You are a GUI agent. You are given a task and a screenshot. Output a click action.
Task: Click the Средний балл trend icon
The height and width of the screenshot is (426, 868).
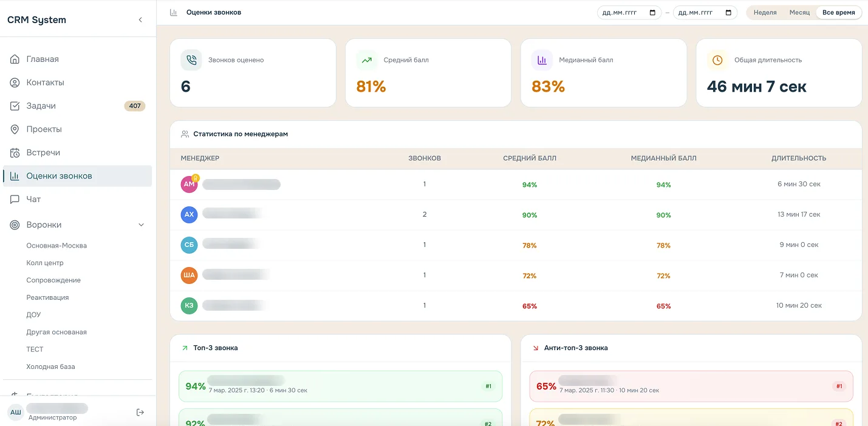(x=366, y=60)
